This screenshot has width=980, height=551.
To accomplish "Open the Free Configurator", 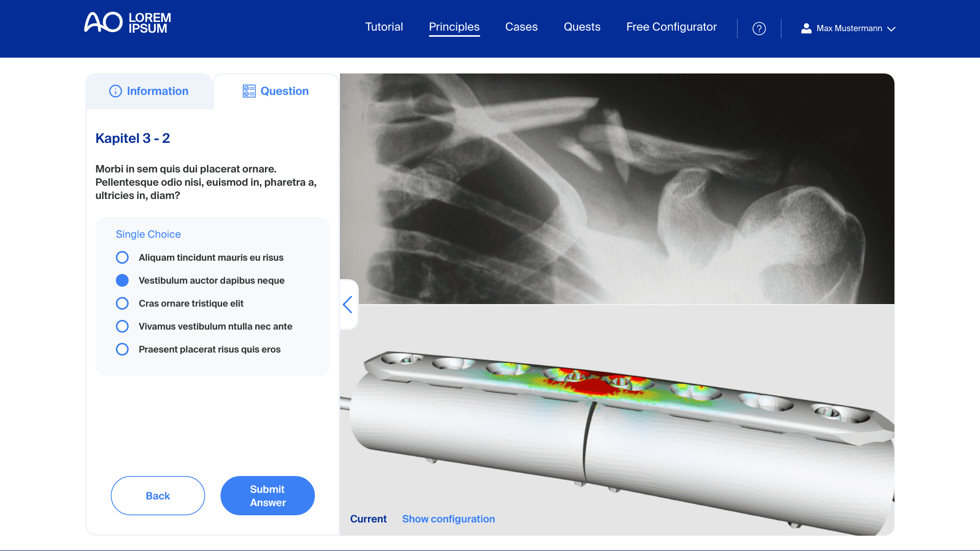I will tap(671, 27).
